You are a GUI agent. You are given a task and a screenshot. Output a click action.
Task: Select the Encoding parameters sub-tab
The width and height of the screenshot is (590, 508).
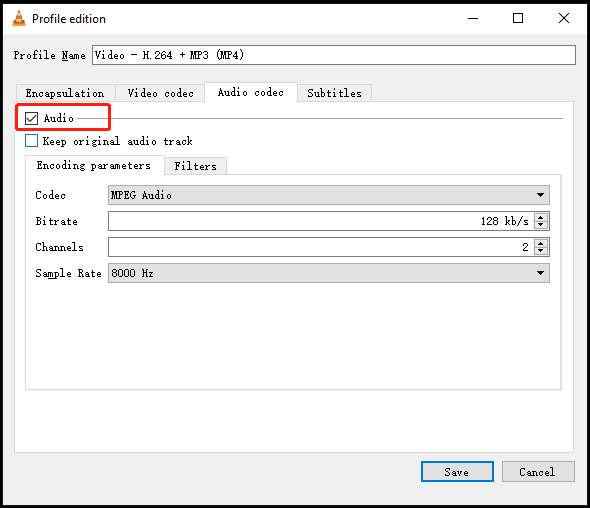click(x=94, y=165)
